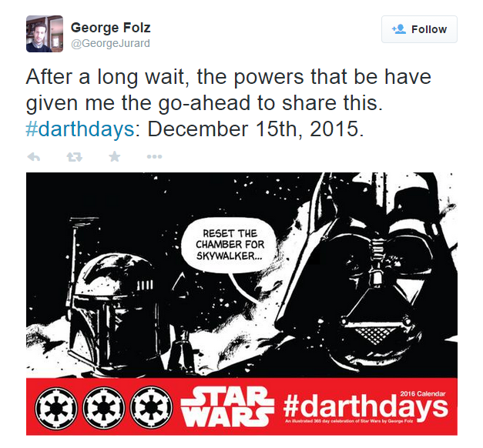Open George Folz's profile picture
Screen dimensions: 483x448
(45, 34)
